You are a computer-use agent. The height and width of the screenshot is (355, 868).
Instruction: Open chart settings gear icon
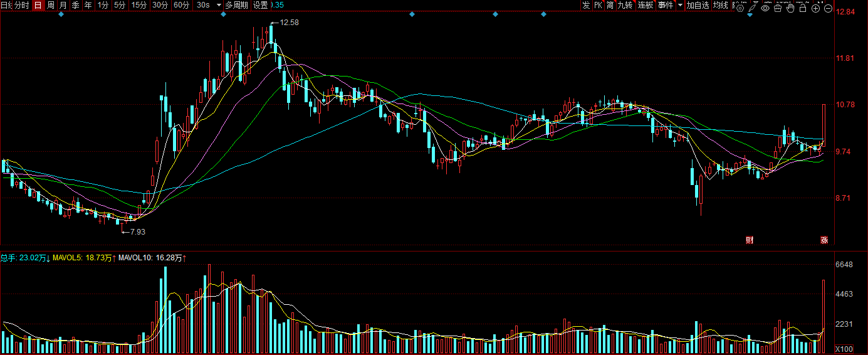pyautogui.click(x=740, y=8)
